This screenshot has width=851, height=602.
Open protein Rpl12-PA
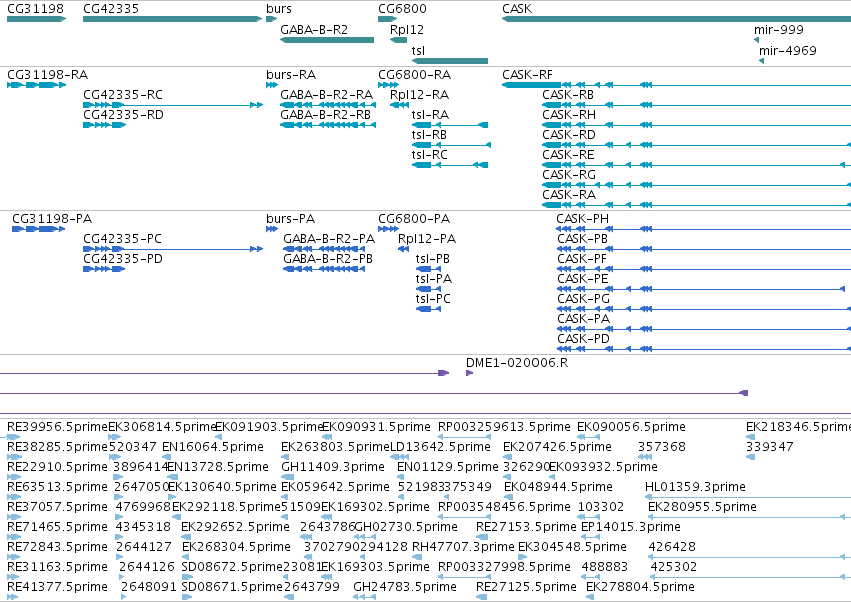(427, 239)
